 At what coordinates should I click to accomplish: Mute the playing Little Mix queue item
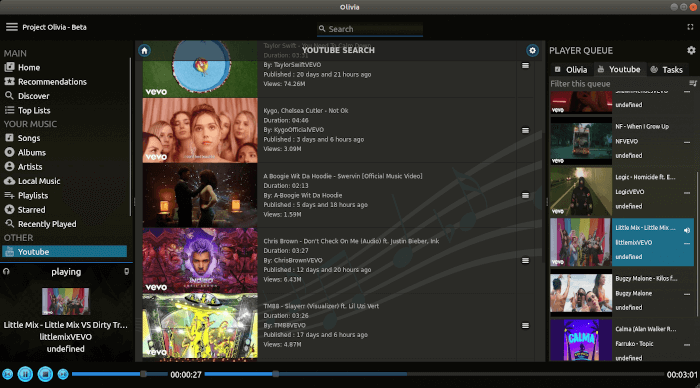[x=687, y=230]
